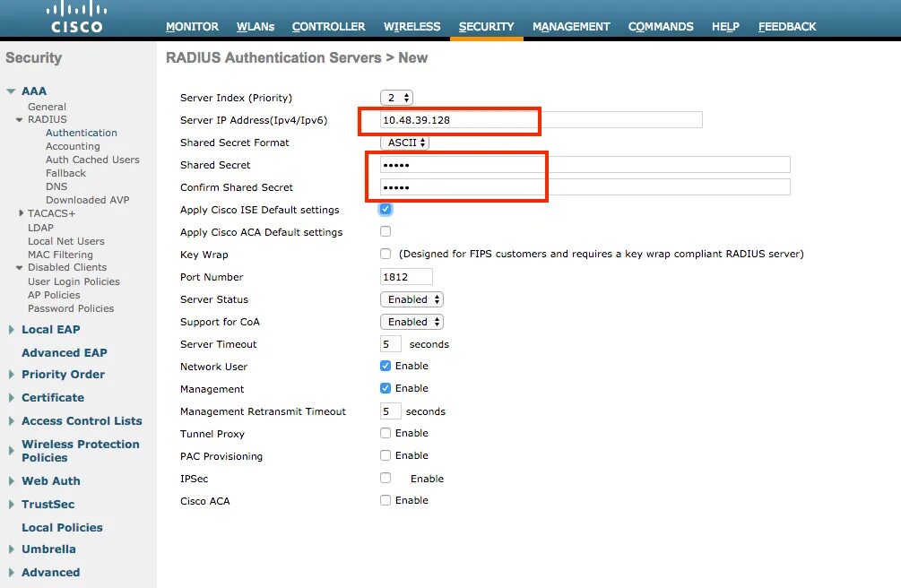The width and height of the screenshot is (901, 588).
Task: Click the Confirm Shared Secret field
Action: coord(585,187)
